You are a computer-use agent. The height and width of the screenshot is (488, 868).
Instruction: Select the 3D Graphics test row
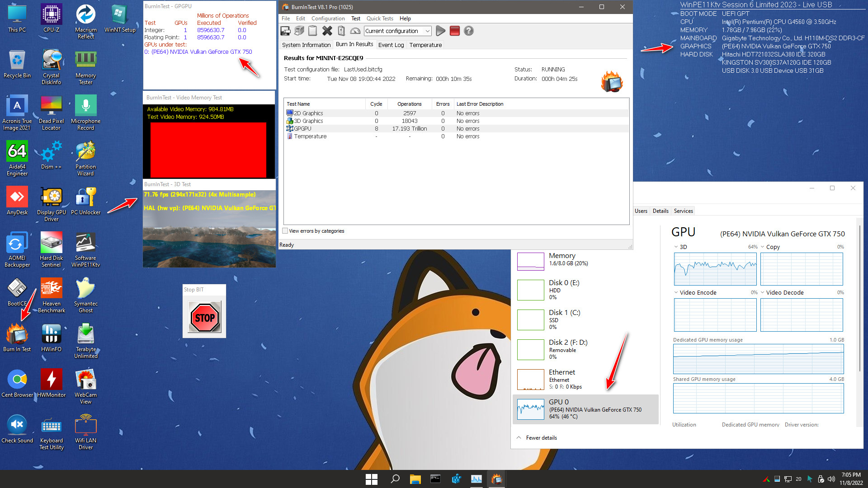tap(456, 121)
